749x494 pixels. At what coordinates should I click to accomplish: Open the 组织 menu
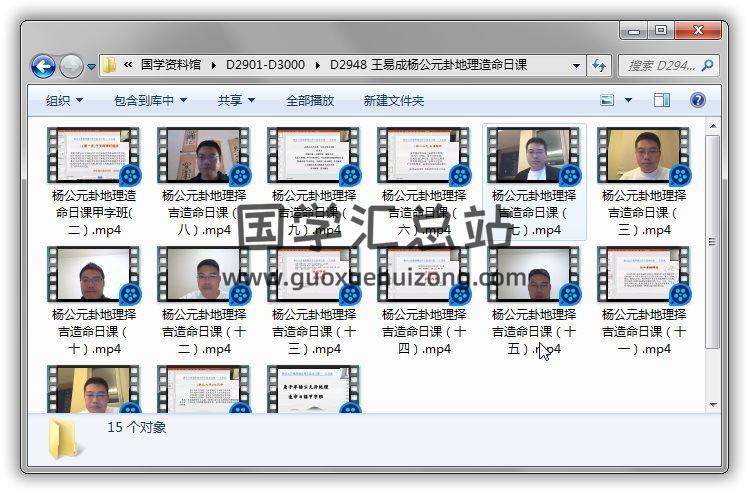point(64,100)
